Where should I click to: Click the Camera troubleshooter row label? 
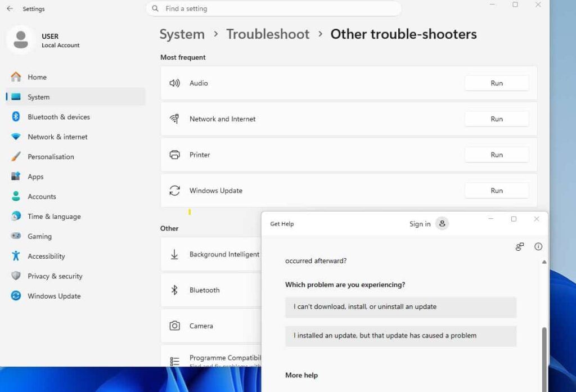tap(201, 326)
